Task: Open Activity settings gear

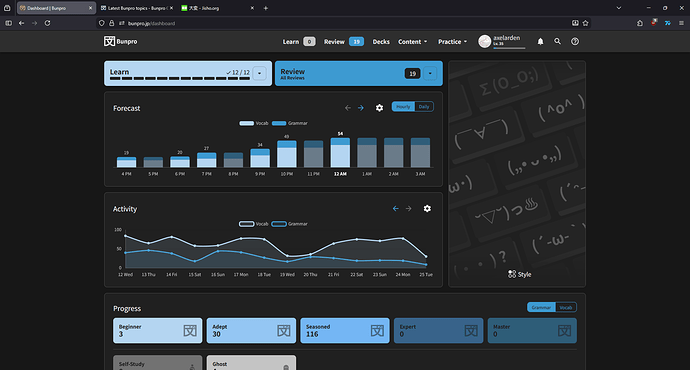Action: tap(427, 209)
